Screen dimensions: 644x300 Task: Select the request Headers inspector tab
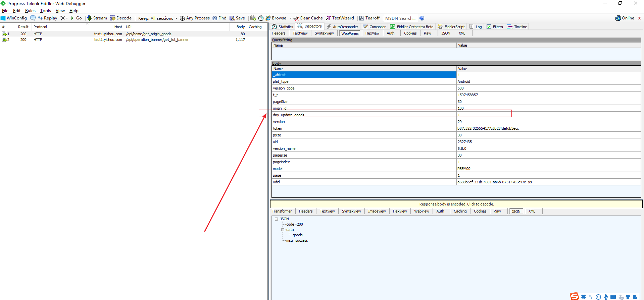click(x=279, y=33)
